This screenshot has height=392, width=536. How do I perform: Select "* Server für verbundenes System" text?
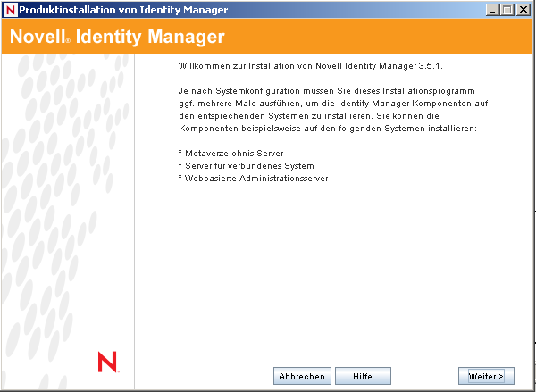click(247, 166)
